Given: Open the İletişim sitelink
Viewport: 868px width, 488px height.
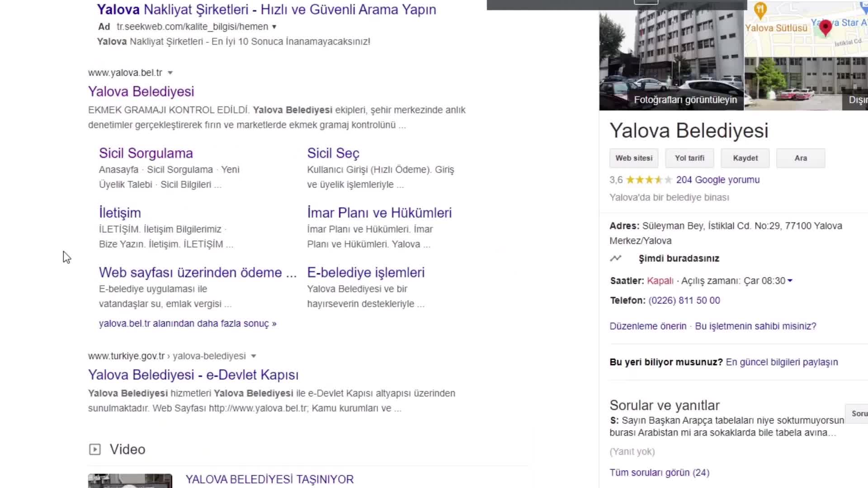Looking at the screenshot, I should (x=120, y=213).
